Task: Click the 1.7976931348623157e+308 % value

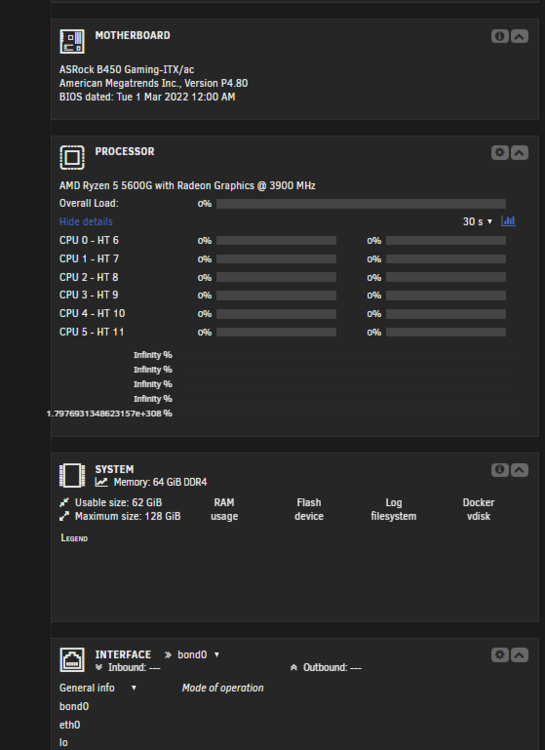Action: [110, 413]
